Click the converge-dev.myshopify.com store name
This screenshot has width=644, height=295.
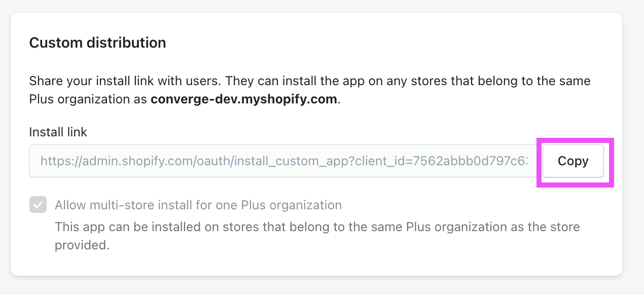tap(243, 99)
